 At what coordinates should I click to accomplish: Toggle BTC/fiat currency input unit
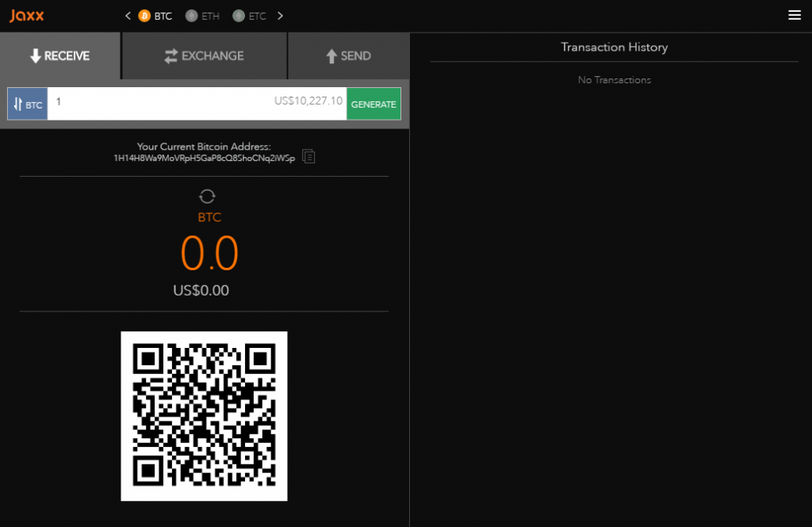(28, 104)
